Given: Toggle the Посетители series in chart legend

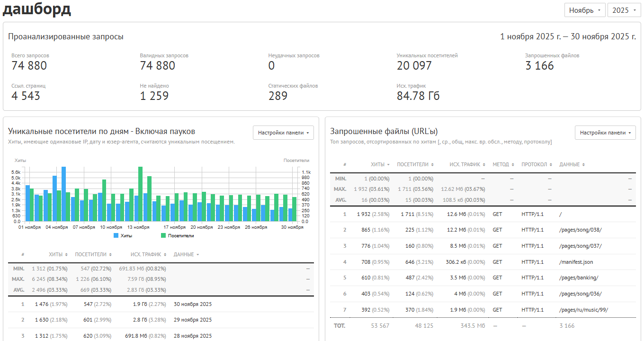Looking at the screenshot, I should tap(177, 235).
